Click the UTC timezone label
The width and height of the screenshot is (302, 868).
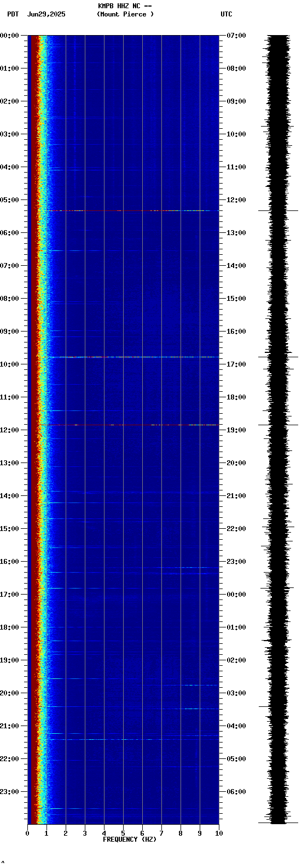pyautogui.click(x=226, y=14)
